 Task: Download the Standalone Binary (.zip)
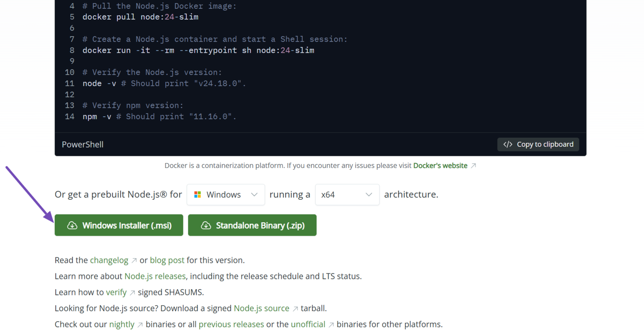click(252, 225)
